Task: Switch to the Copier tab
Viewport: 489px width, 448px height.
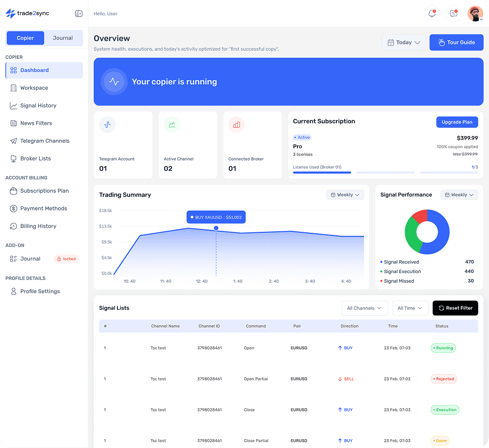Action: tap(25, 38)
